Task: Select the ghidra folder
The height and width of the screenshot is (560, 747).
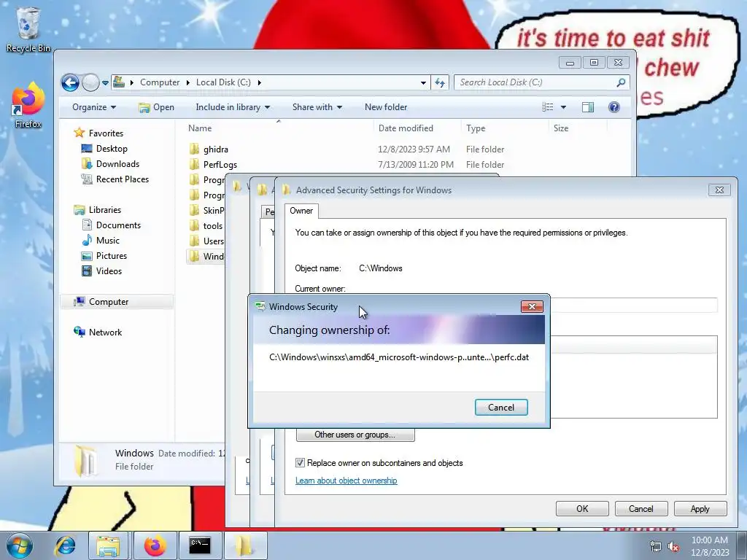Action: pyautogui.click(x=216, y=149)
